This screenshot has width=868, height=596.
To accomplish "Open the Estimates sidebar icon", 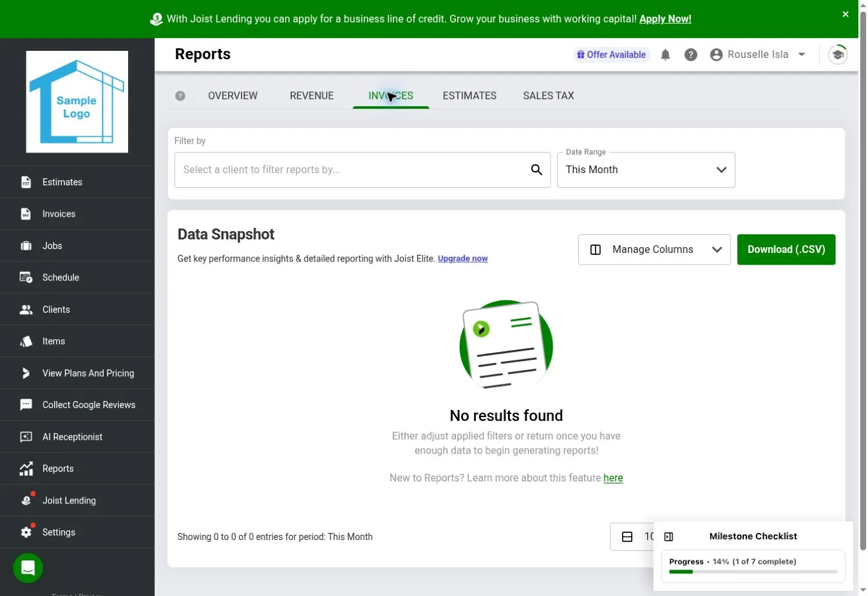I will [x=26, y=182].
